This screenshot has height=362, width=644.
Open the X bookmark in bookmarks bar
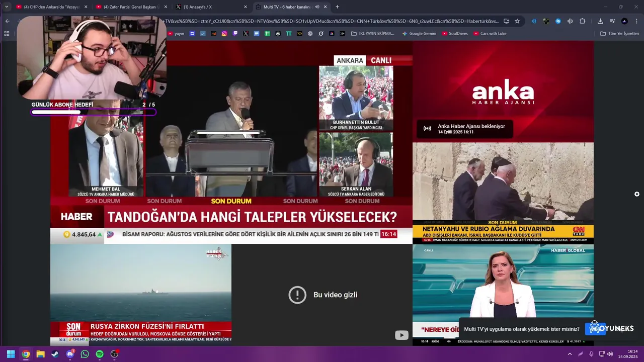pyautogui.click(x=246, y=34)
